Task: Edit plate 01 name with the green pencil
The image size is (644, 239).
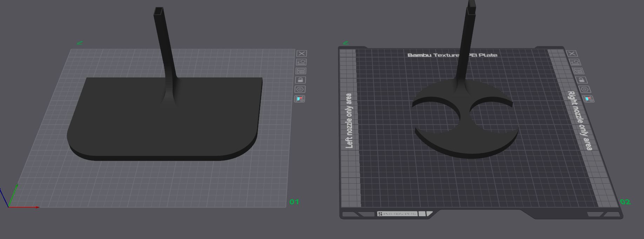Action: click(x=80, y=43)
